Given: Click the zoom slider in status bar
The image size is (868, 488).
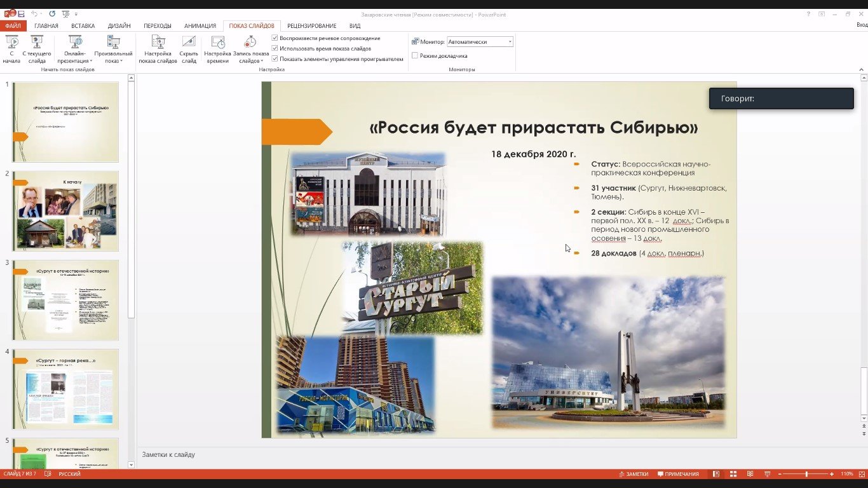Looking at the screenshot, I should coord(806,474).
